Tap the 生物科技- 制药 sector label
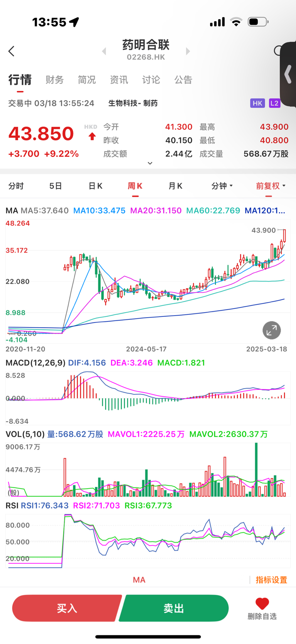The image size is (296, 644). 133,103
